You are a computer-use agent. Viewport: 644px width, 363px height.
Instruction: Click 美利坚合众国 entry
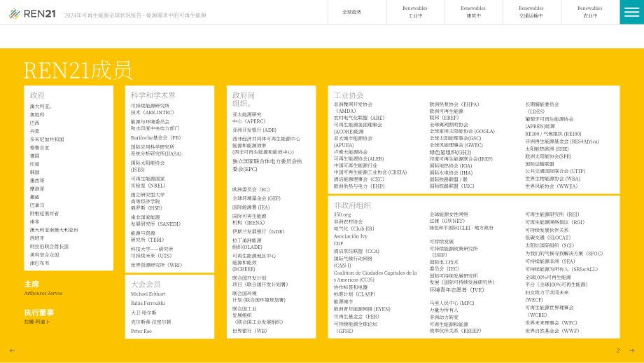pos(44,254)
